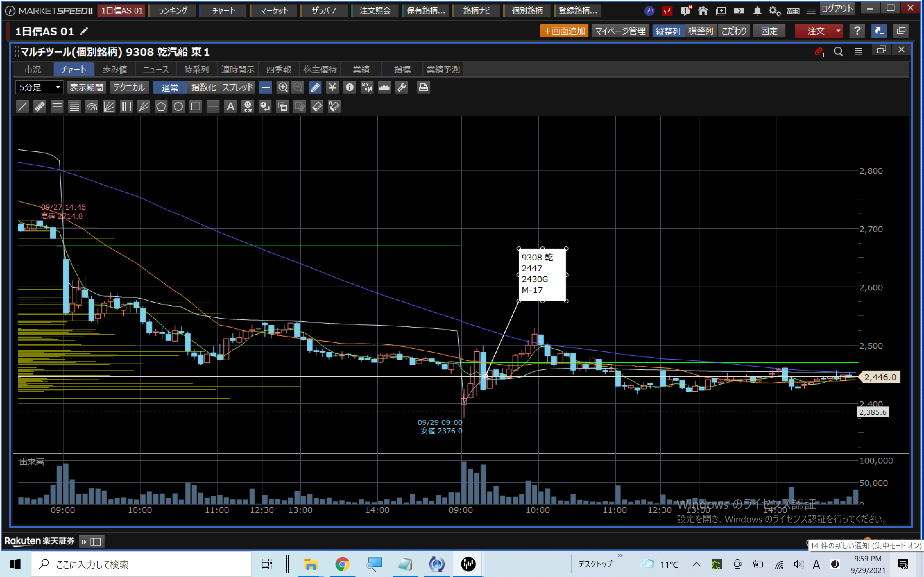Expand the 注文 order dropdown arrow
Image resolution: width=924 pixels, height=577 pixels.
pyautogui.click(x=838, y=31)
